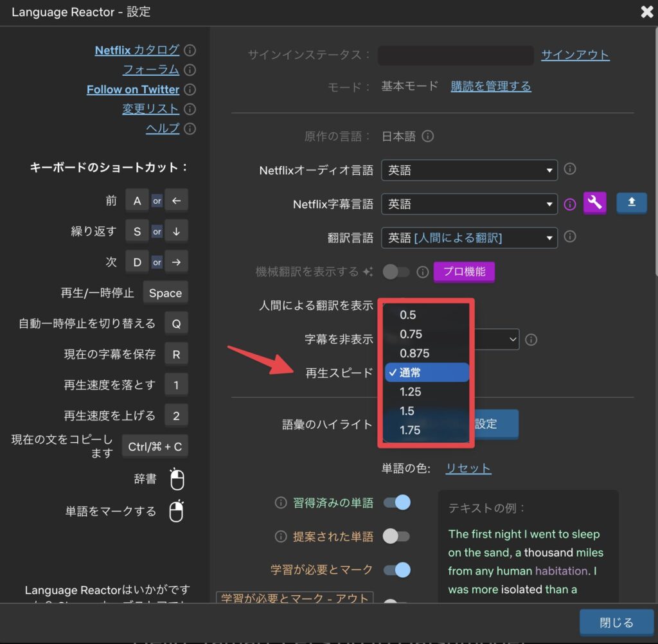Open the 翻訳言語 dropdown
The width and height of the screenshot is (658, 644).
click(469, 238)
